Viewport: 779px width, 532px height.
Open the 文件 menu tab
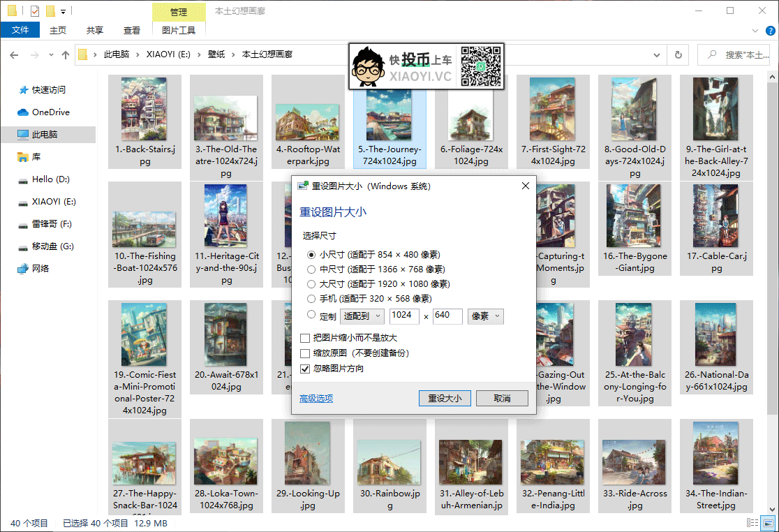pos(20,30)
